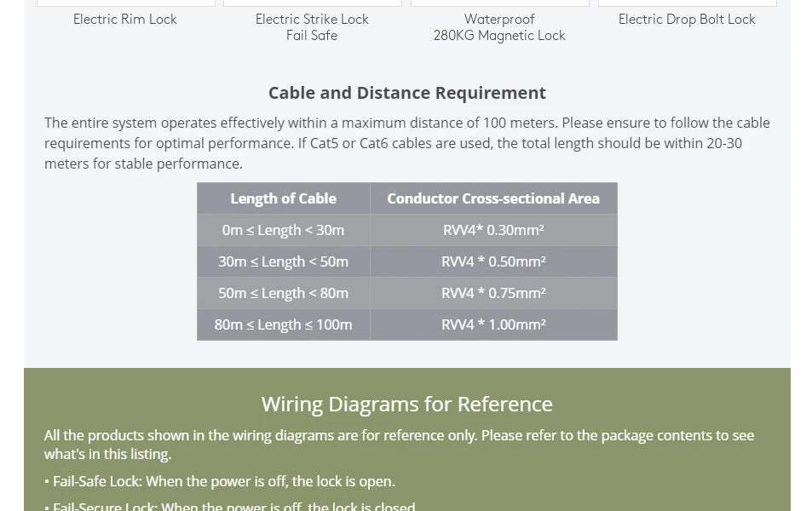Click the Wiring Diagrams for Reference heading
The height and width of the screenshot is (511, 812).
(407, 404)
